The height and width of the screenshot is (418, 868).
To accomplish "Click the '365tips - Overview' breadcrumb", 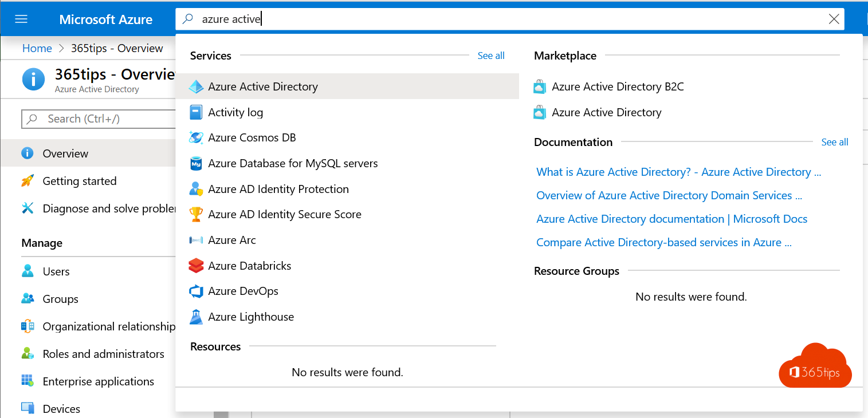I will 117,49.
